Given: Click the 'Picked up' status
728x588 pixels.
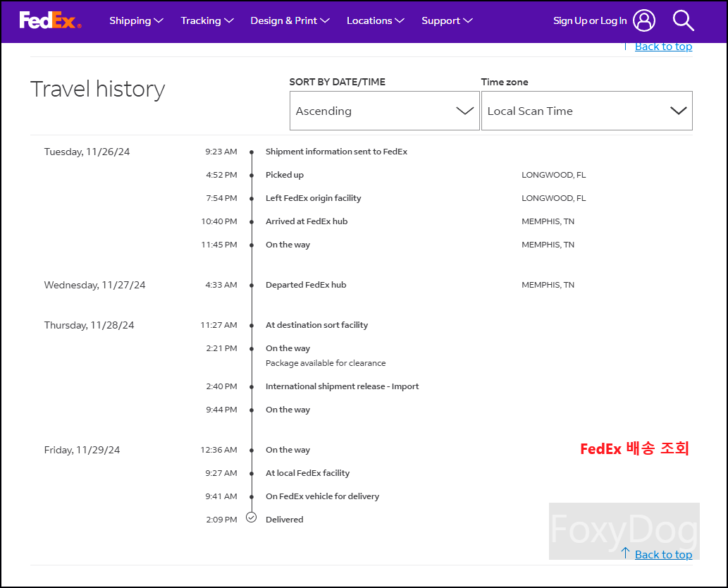Looking at the screenshot, I should tap(285, 175).
